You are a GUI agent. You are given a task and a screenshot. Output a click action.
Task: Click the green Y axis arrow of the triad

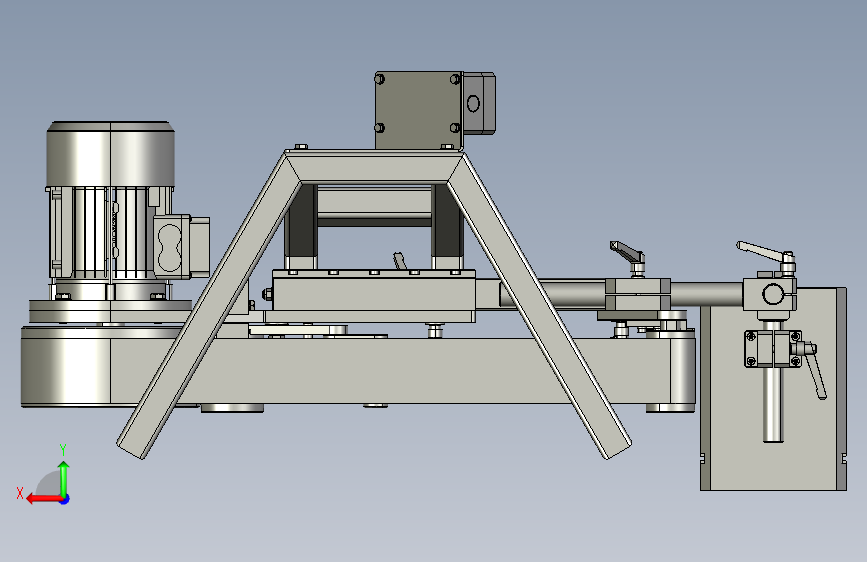[x=64, y=478]
